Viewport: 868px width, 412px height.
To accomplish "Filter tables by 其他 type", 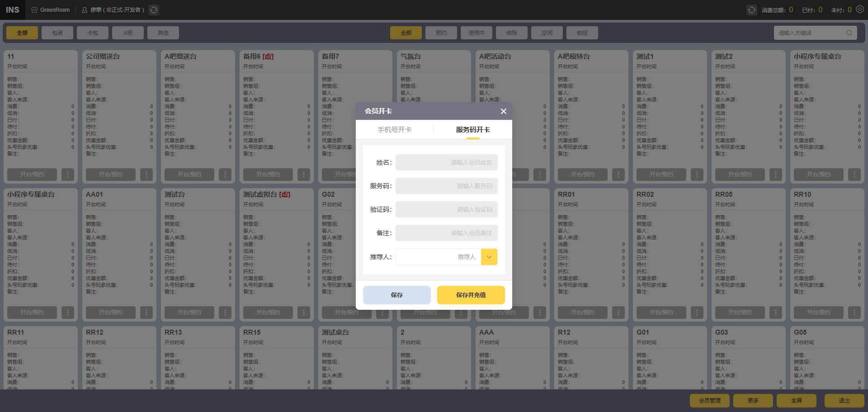I will [163, 33].
